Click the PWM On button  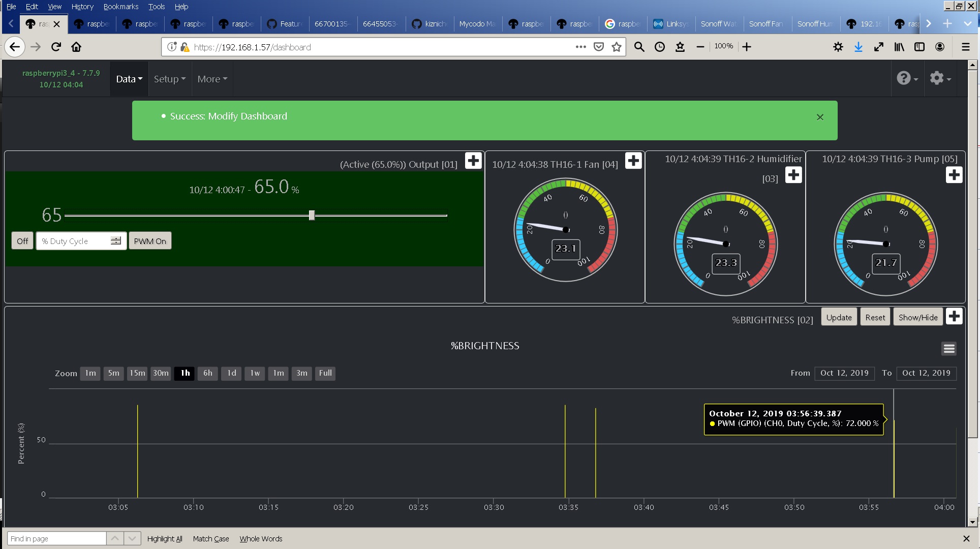[150, 240]
